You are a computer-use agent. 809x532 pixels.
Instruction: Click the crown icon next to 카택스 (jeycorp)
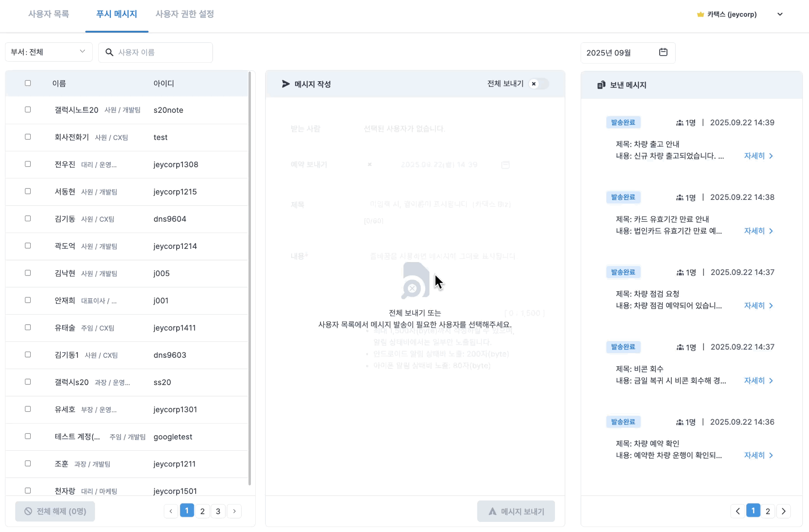pos(700,15)
